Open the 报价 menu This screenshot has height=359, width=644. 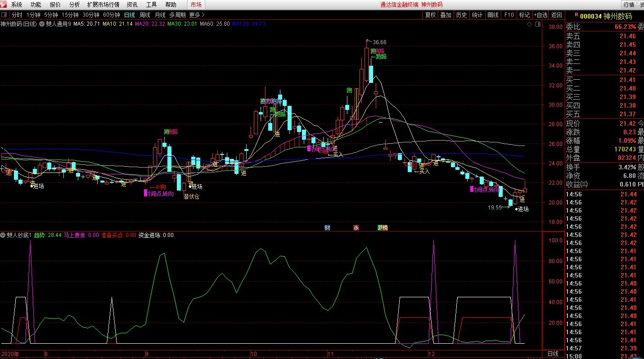tap(55, 5)
